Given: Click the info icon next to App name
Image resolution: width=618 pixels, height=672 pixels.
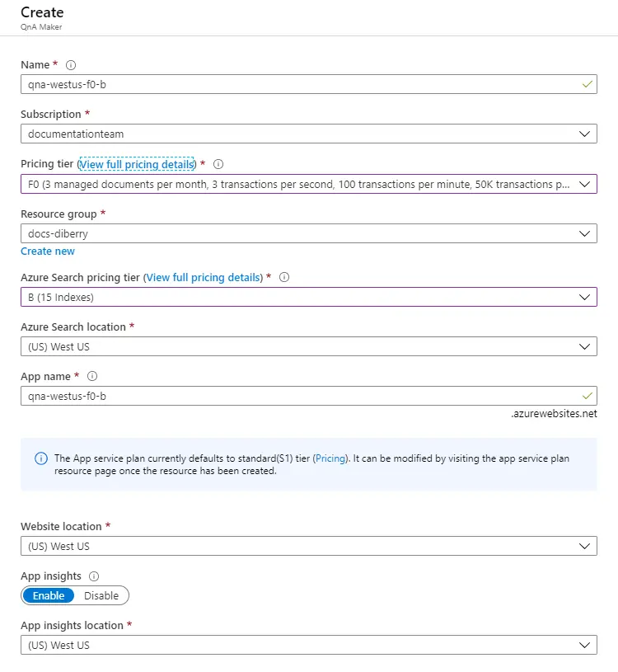Looking at the screenshot, I should pyautogui.click(x=92, y=376).
